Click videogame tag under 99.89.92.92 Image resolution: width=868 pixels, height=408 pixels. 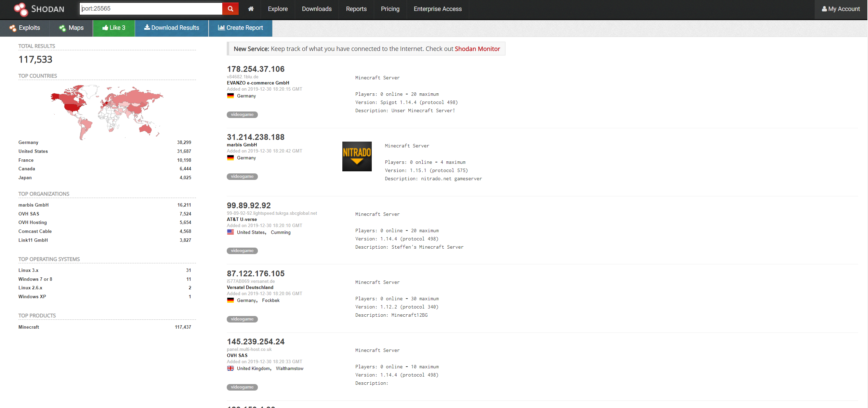242,251
